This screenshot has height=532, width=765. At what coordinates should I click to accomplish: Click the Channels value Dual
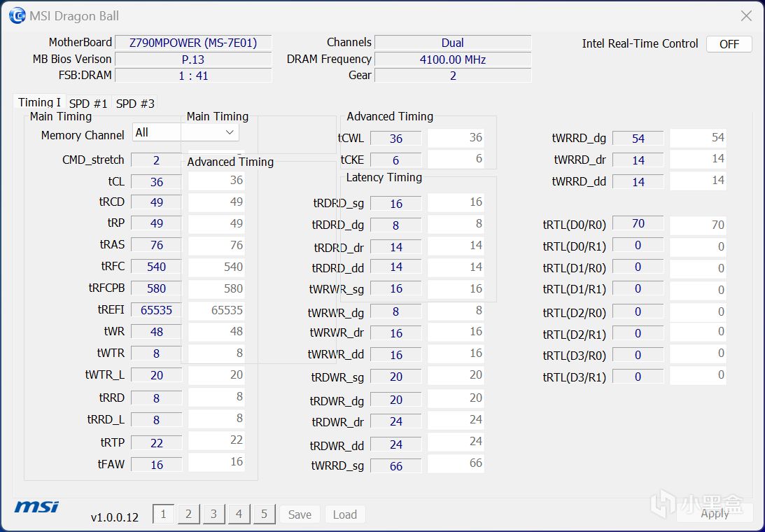tap(453, 43)
